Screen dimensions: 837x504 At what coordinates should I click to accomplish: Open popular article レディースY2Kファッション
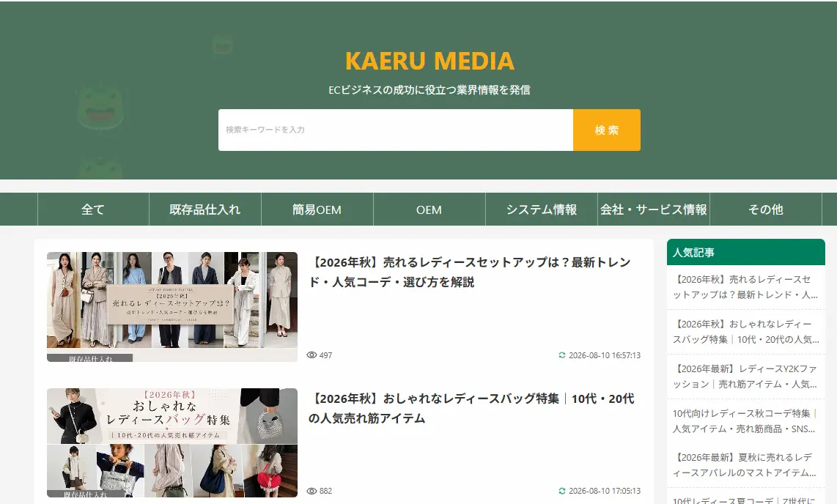[745, 377]
